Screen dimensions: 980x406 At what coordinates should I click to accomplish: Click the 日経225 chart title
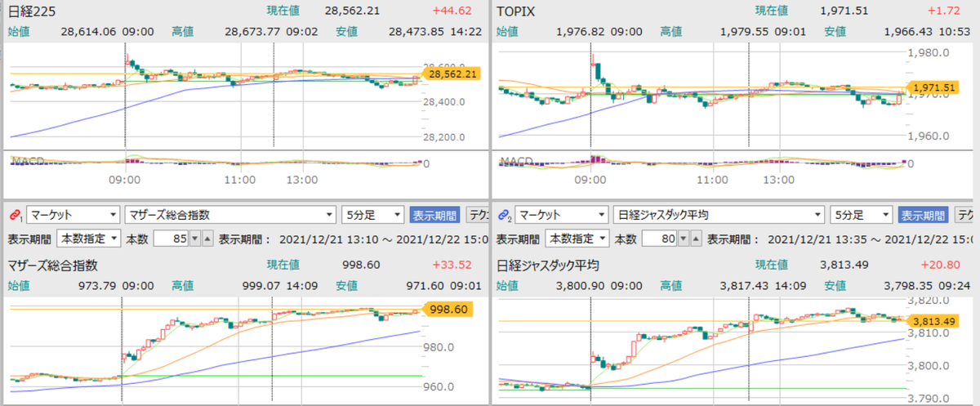(x=31, y=11)
